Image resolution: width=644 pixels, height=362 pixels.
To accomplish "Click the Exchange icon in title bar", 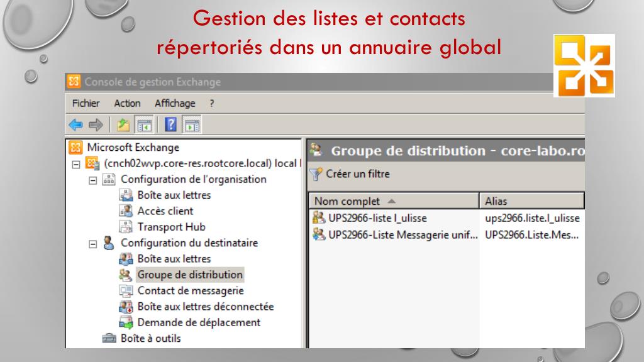I will pos(74,81).
